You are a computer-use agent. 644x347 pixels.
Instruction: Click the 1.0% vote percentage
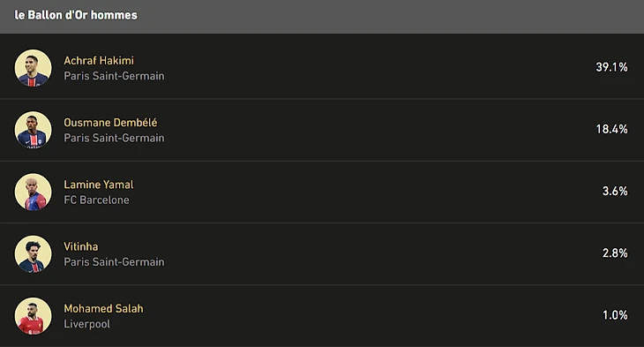click(615, 315)
